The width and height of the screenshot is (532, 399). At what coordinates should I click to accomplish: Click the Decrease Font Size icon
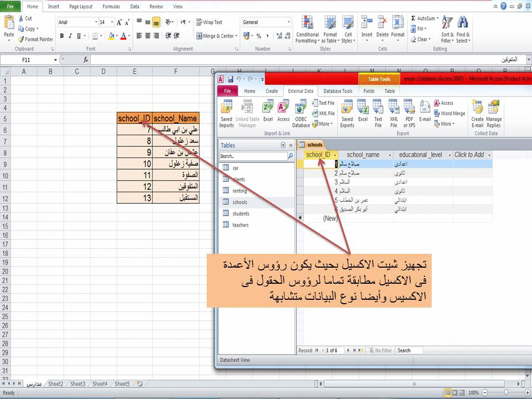127,22
